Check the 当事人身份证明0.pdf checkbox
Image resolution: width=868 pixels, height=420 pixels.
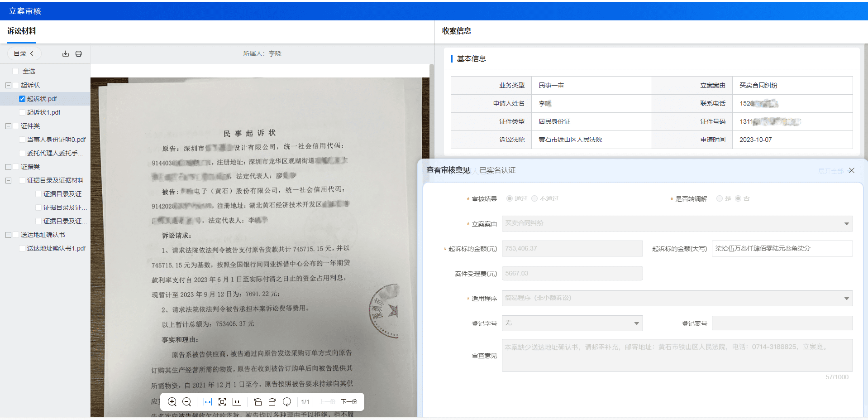[22, 140]
